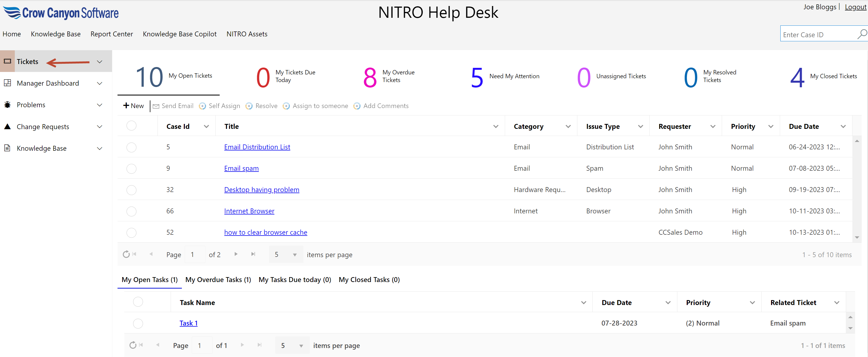Image resolution: width=868 pixels, height=357 pixels.
Task: Go to first page of tasks grid
Action: point(141,345)
